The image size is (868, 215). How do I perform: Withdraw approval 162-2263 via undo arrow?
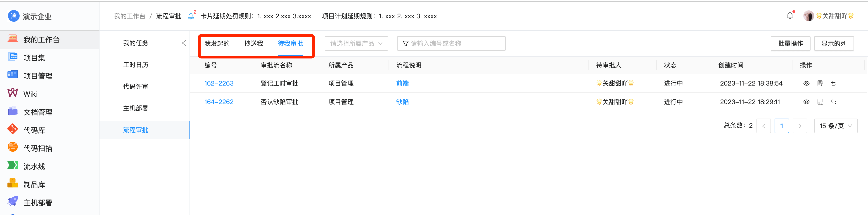tap(834, 83)
